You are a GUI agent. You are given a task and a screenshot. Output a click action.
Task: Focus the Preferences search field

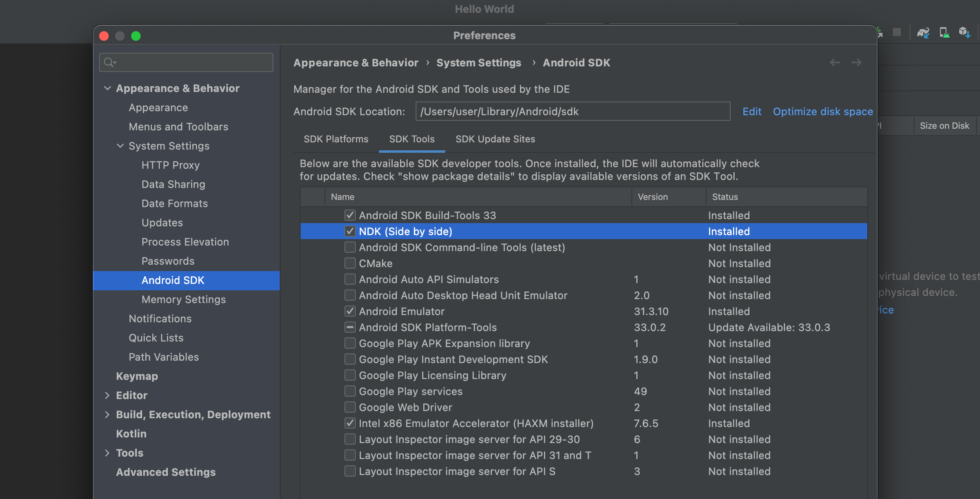(x=186, y=62)
